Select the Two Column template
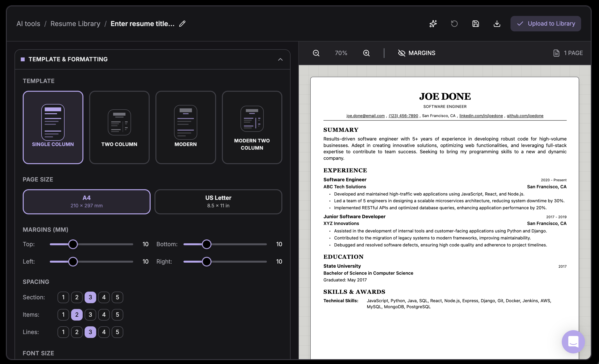This screenshot has height=364, width=599. pos(119,127)
